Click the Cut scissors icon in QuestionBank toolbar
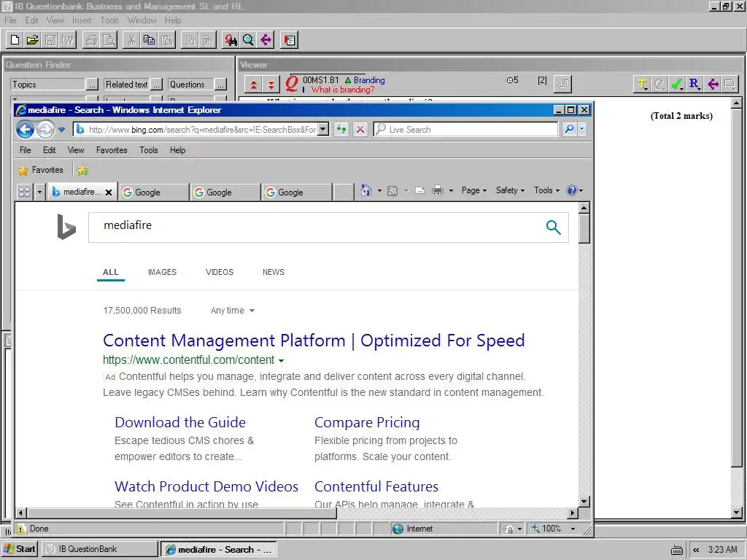 tap(131, 40)
